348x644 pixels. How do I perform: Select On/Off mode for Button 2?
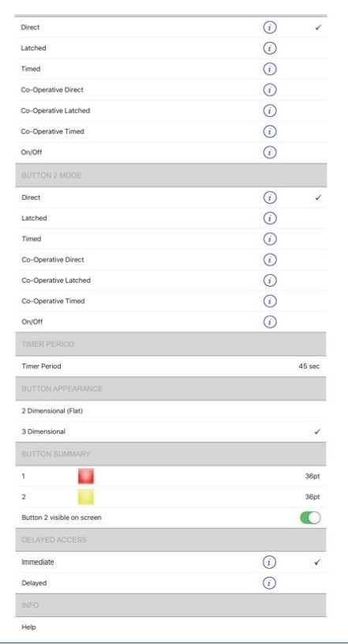(170, 322)
